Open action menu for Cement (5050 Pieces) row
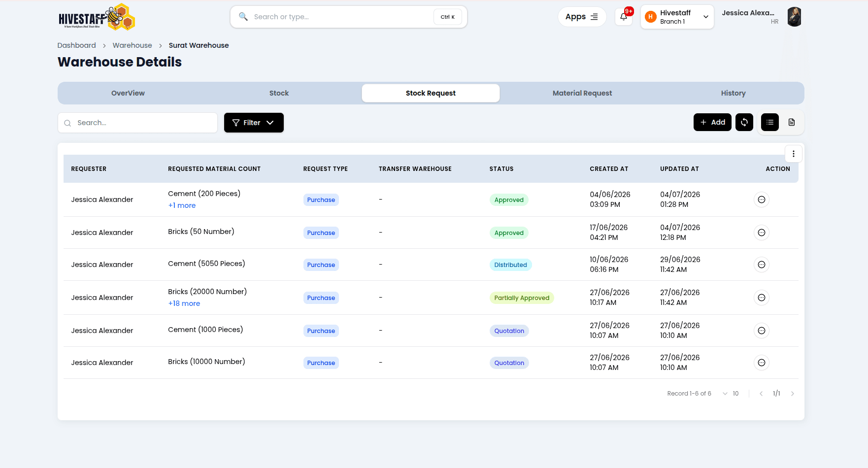The width and height of the screenshot is (868, 468). pos(761,265)
